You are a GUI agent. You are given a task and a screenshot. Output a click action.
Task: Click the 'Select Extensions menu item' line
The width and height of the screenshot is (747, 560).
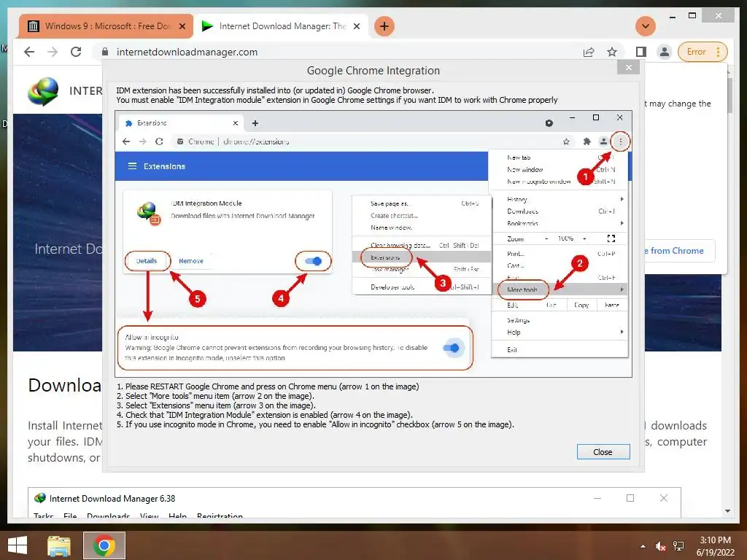pyautogui.click(x=216, y=405)
